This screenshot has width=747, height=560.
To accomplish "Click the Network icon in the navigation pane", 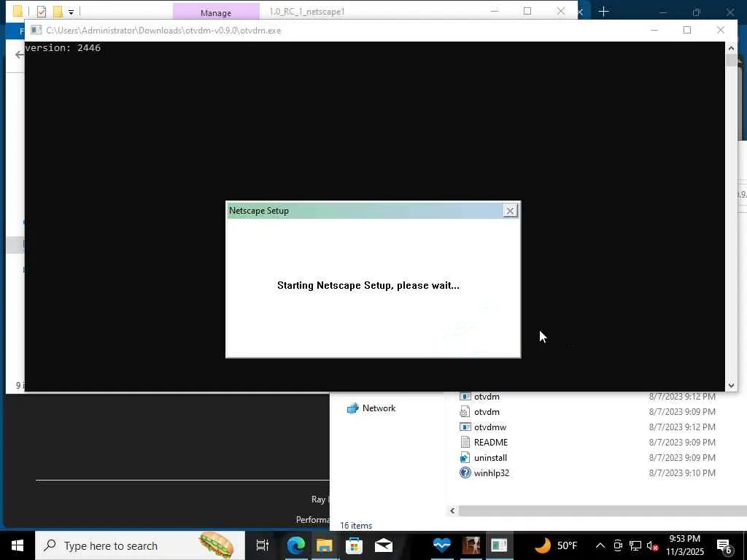I will click(x=352, y=408).
